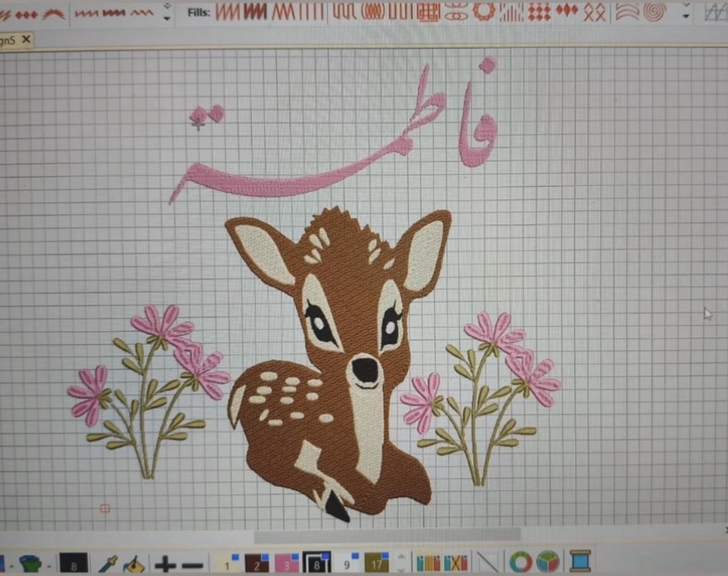
Task: Click the three-segment color pie icon
Action: coord(547,562)
